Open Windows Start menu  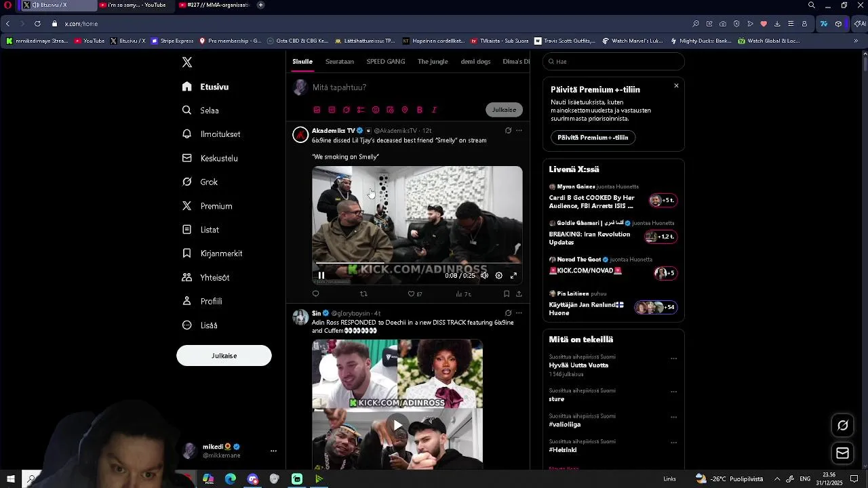(x=10, y=479)
